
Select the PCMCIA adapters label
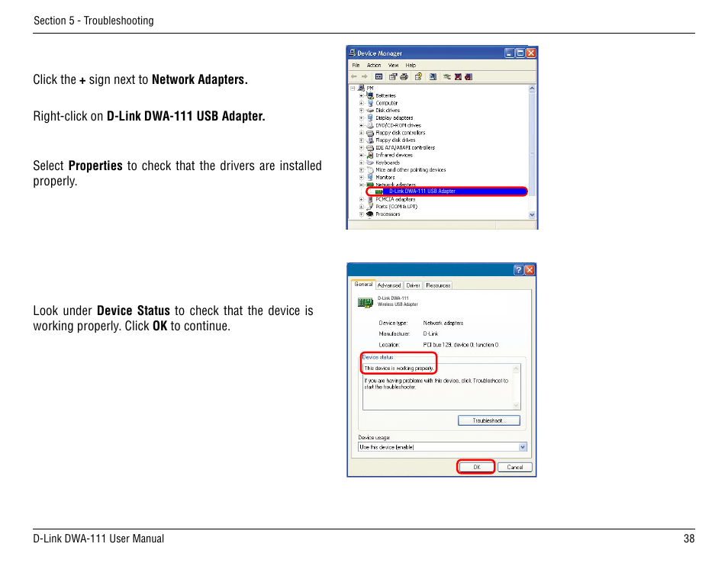click(395, 200)
